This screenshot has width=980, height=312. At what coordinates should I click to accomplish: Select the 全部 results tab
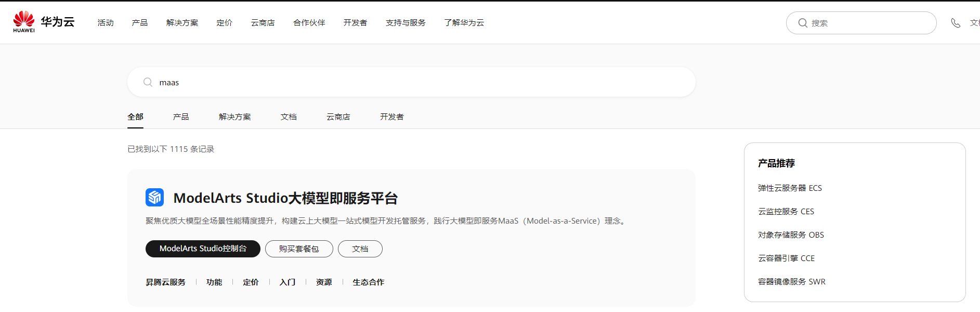135,117
